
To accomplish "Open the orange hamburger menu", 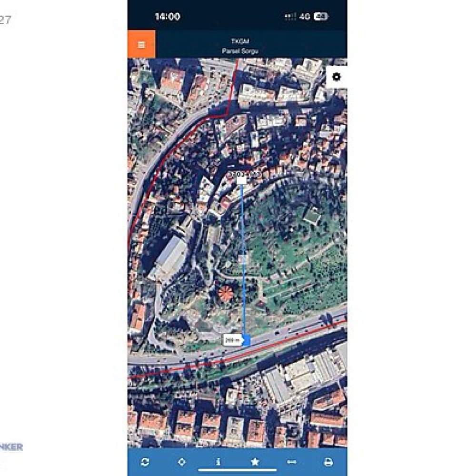I will click(x=141, y=44).
